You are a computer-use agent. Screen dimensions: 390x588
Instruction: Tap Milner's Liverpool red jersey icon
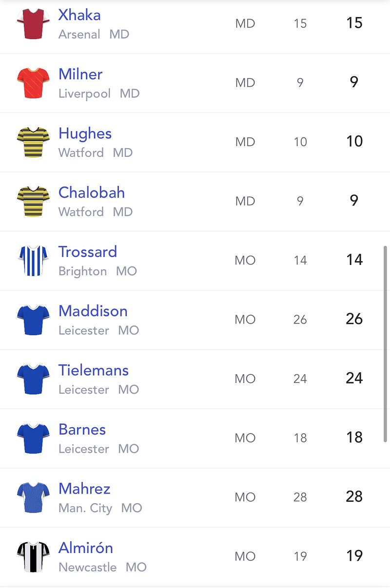tap(33, 83)
